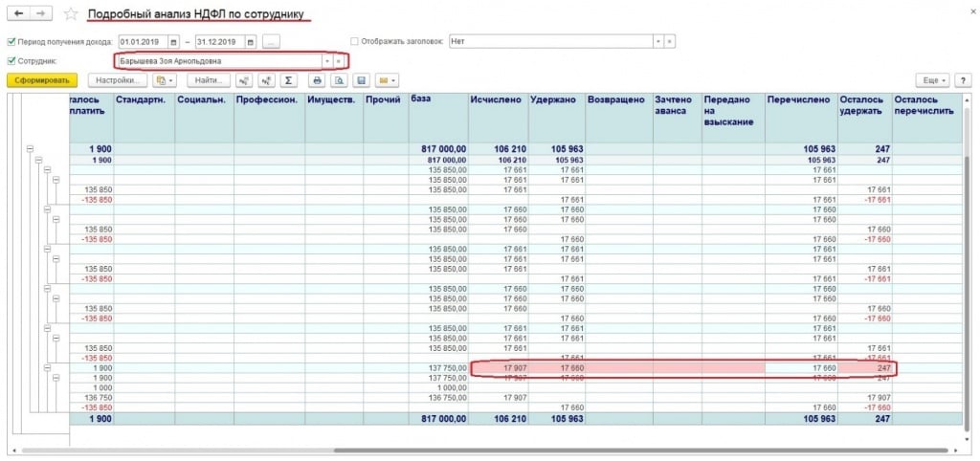Enable 'Отображать заголовок' checkbox

pos(355,42)
